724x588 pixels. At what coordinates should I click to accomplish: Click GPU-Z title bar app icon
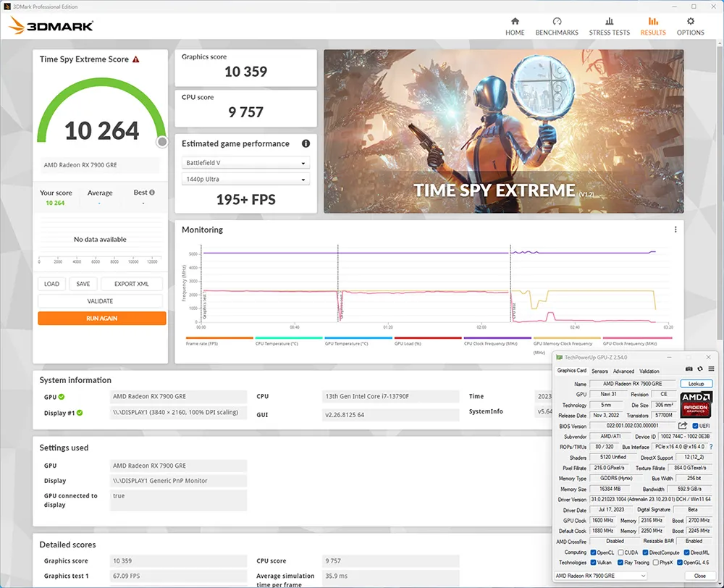pos(559,357)
